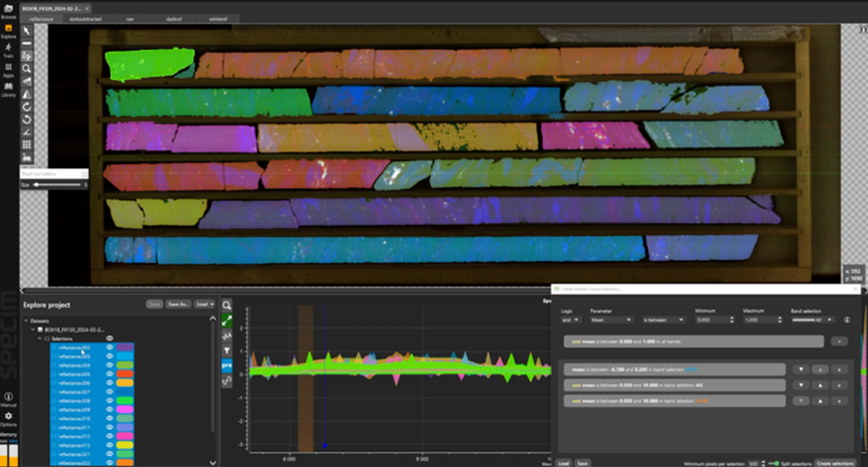Click the bottom tool icon below grid
The width and height of the screenshot is (868, 467).
26,157
